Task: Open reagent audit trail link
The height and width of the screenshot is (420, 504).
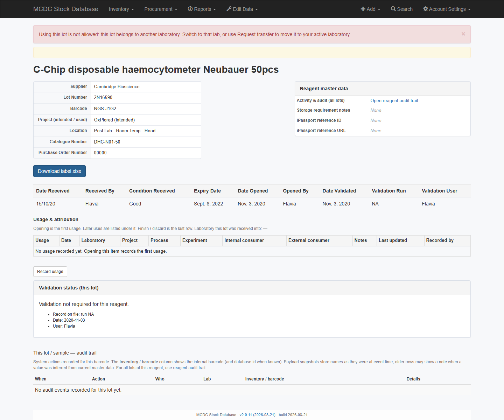Action: (394, 100)
